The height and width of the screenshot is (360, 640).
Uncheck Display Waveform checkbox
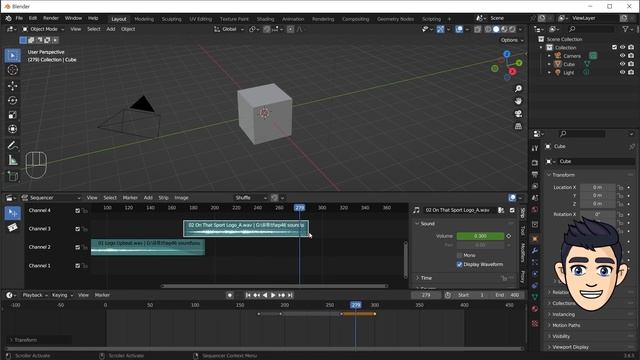[460, 264]
